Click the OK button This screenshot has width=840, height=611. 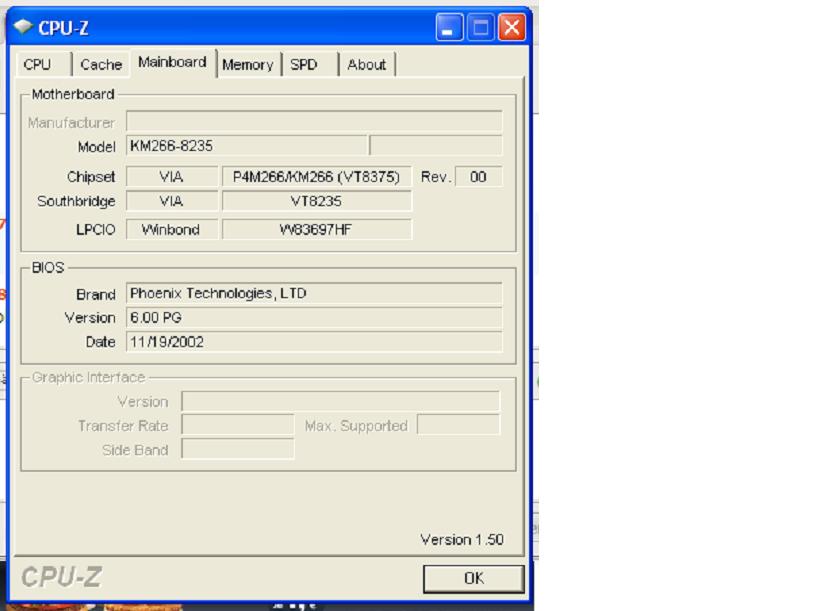pyautogui.click(x=474, y=578)
